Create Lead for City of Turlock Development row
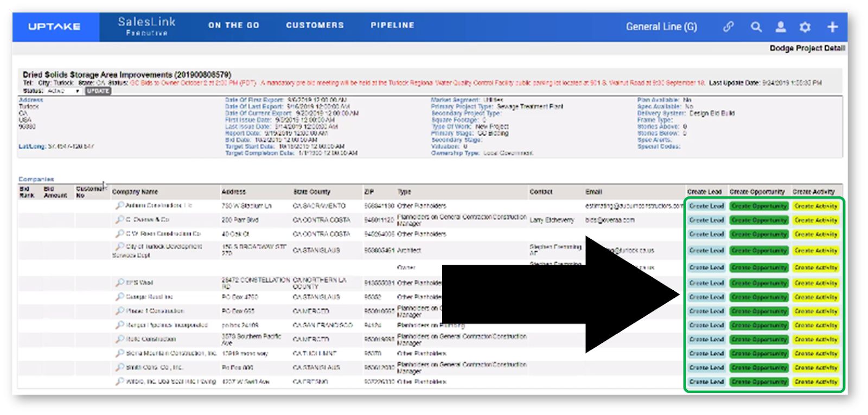Viewport: 868px width, 415px height. [x=706, y=251]
